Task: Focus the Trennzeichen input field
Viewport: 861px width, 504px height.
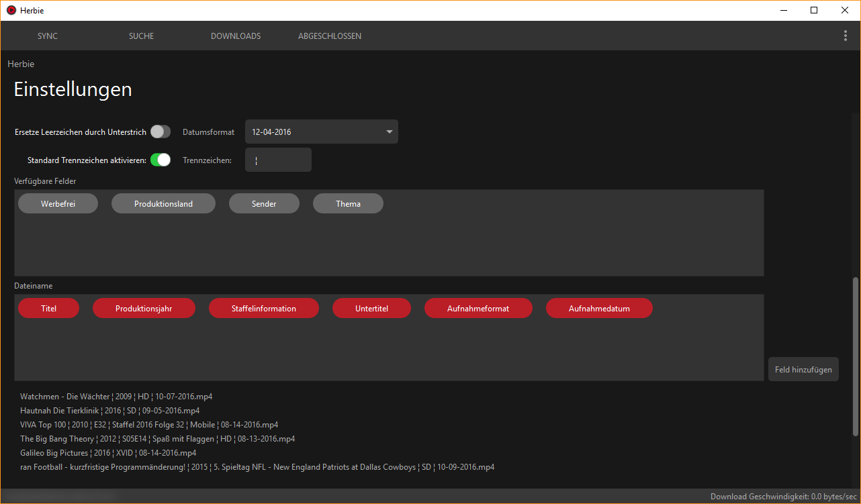Action: tap(278, 160)
